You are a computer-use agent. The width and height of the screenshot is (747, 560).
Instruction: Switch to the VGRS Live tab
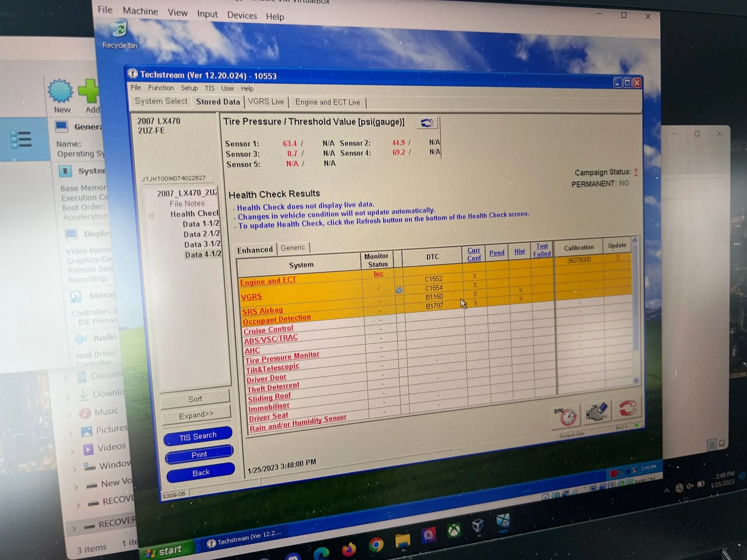[x=266, y=102]
